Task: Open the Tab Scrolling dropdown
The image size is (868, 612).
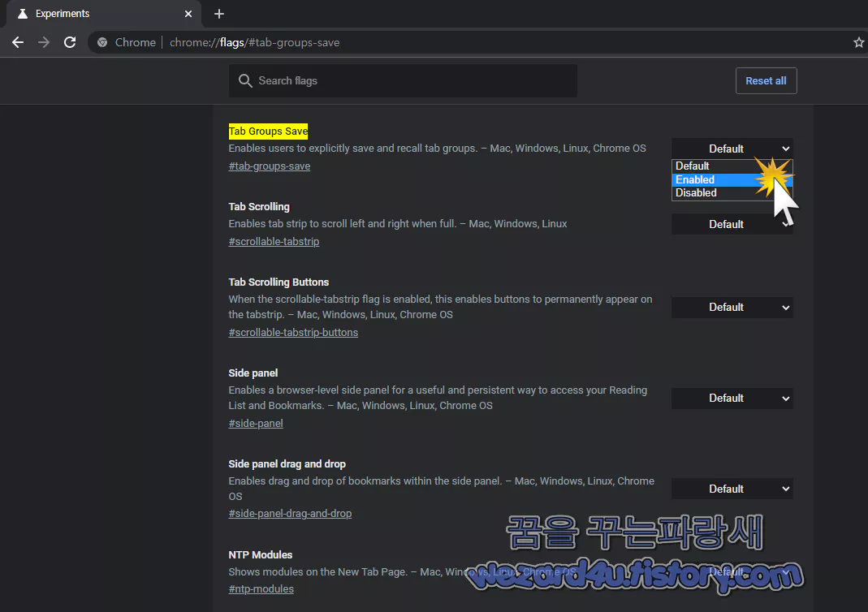Action: pos(732,224)
